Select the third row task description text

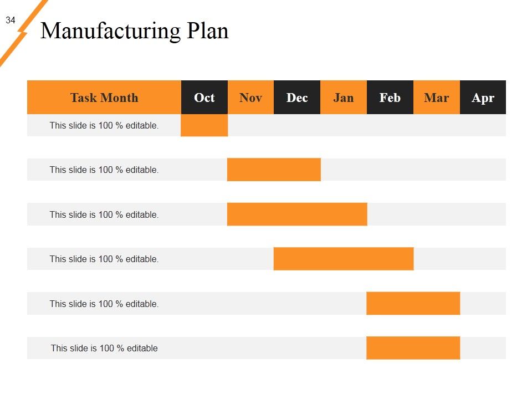pyautogui.click(x=104, y=215)
